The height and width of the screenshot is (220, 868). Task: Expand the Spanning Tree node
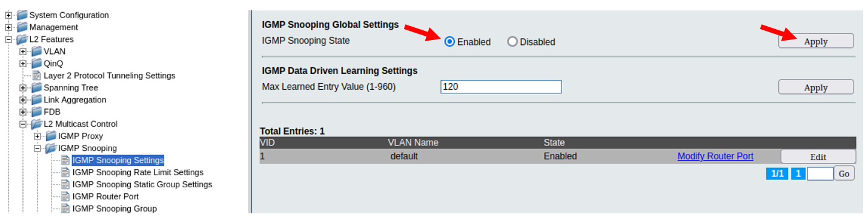[23, 88]
